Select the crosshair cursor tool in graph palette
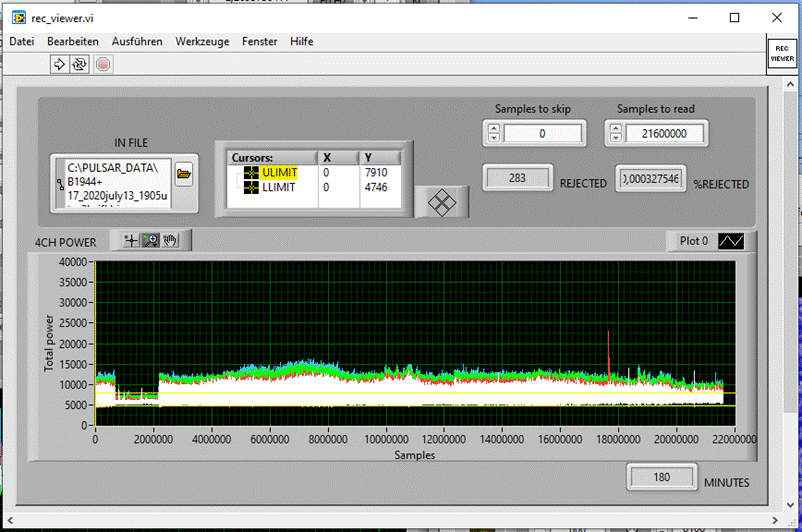 (x=131, y=240)
